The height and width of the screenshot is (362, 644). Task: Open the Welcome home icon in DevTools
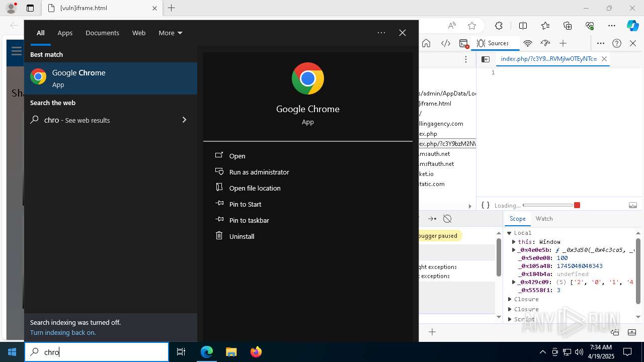coord(426,43)
